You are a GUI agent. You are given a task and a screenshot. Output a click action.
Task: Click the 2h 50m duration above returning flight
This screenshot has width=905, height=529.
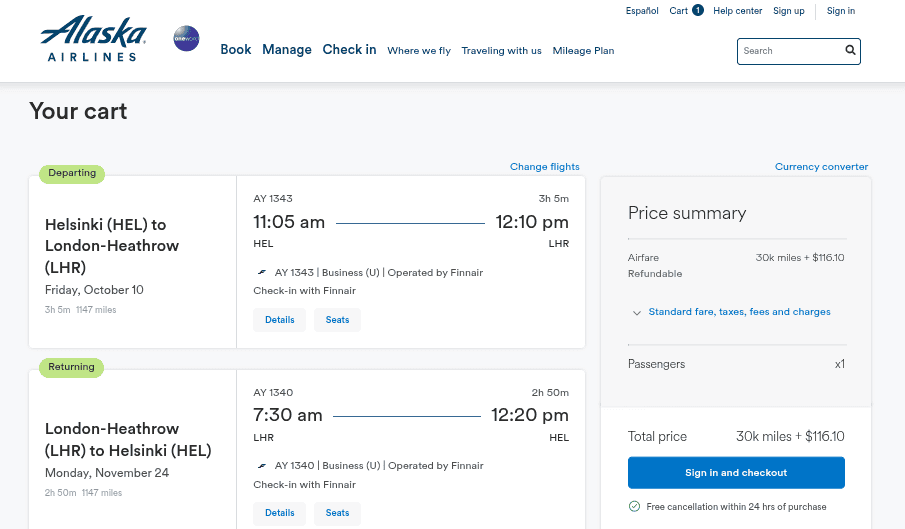(550, 392)
